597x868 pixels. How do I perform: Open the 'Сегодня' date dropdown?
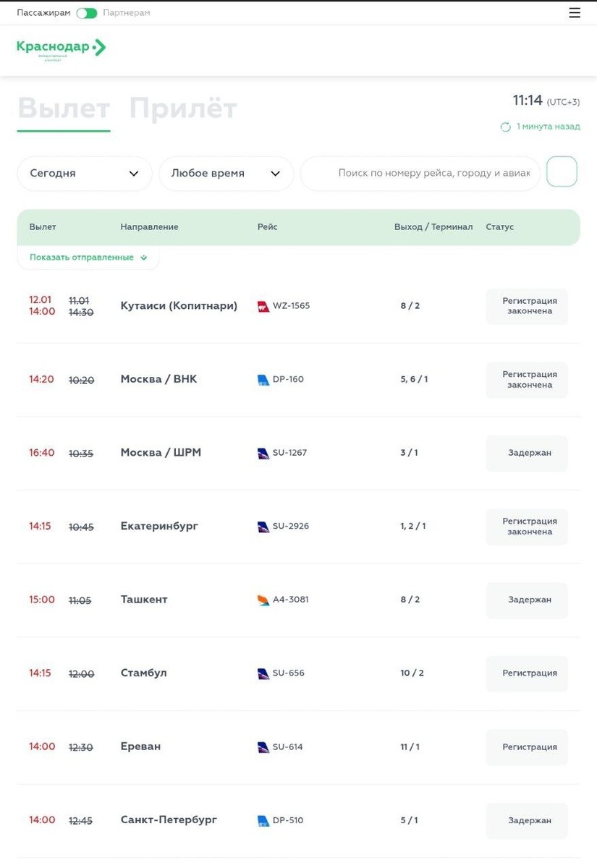(85, 174)
